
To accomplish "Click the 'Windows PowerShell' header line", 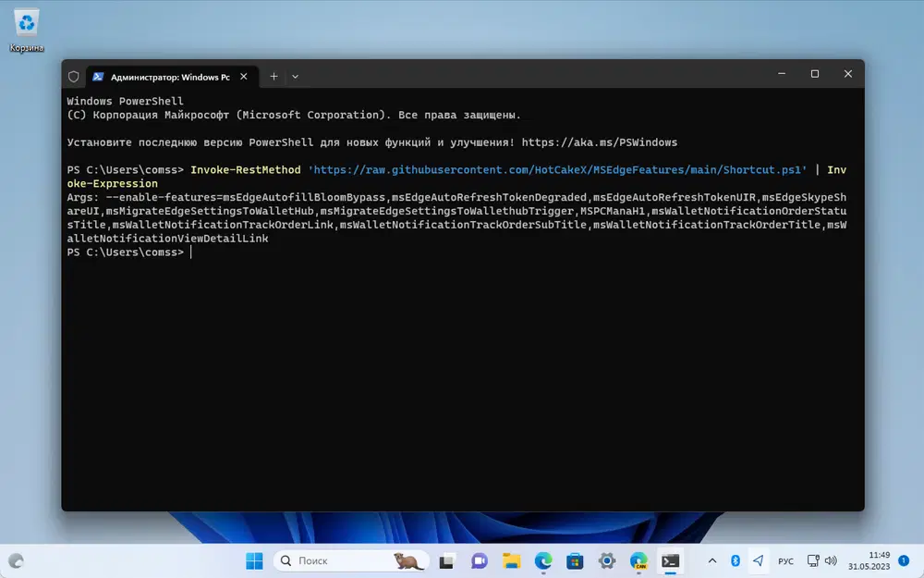I will click(x=125, y=101).
